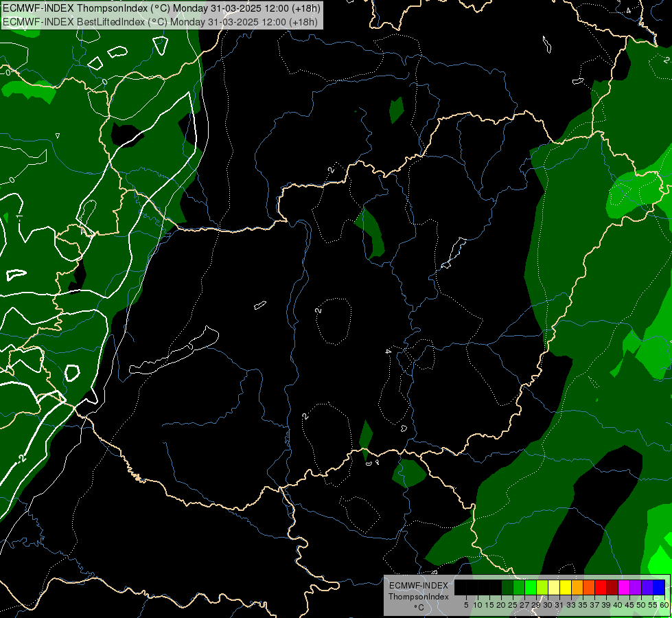Click the legend tick value 35

(x=583, y=605)
